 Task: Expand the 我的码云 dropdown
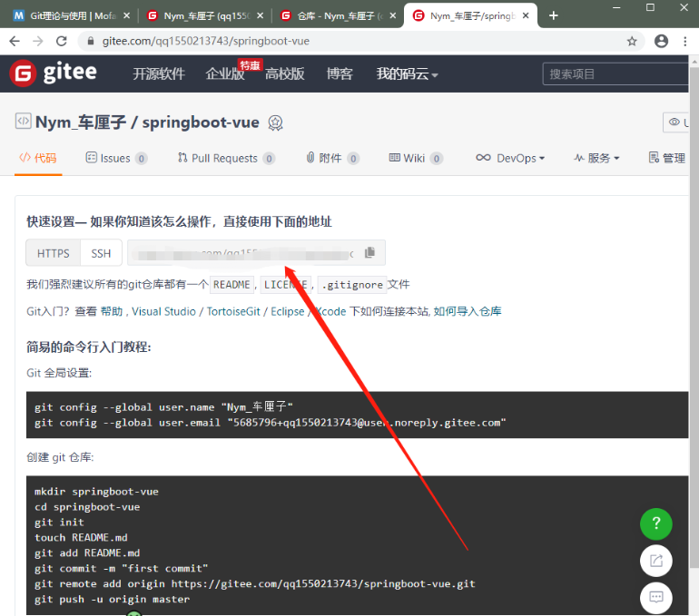tap(407, 73)
